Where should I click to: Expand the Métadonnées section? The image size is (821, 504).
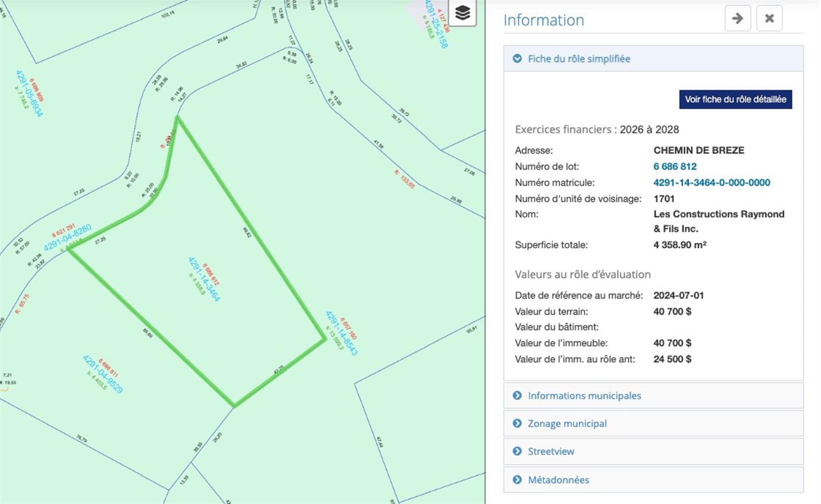tap(653, 480)
